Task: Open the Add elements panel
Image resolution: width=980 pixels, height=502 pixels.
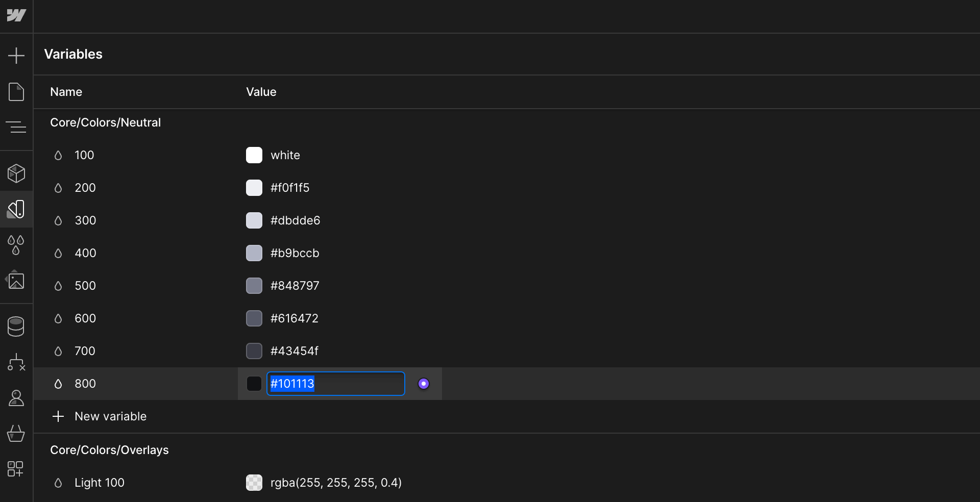Action: pyautogui.click(x=17, y=55)
